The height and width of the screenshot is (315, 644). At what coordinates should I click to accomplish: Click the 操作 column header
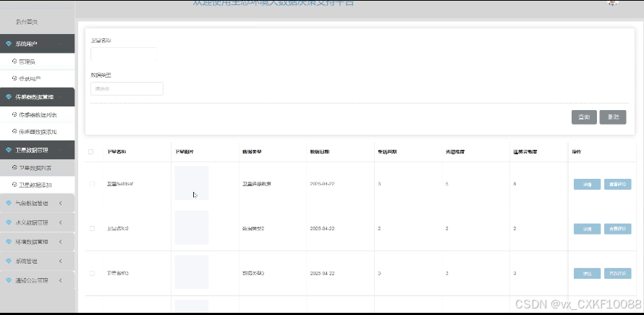coord(577,152)
